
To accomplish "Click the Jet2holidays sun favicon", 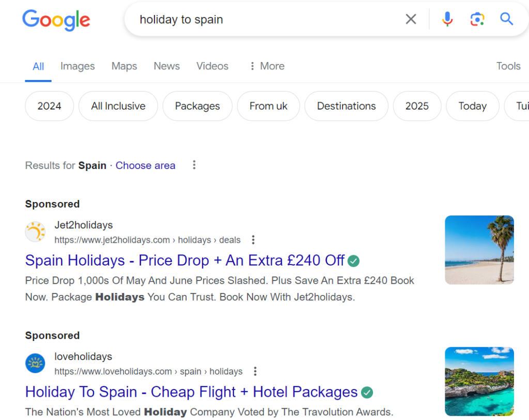I will point(36,232).
